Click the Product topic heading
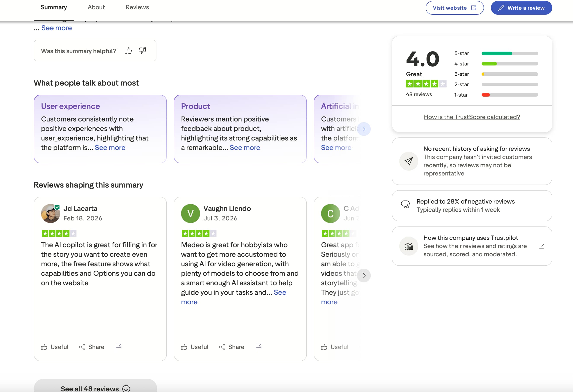 coord(196,106)
